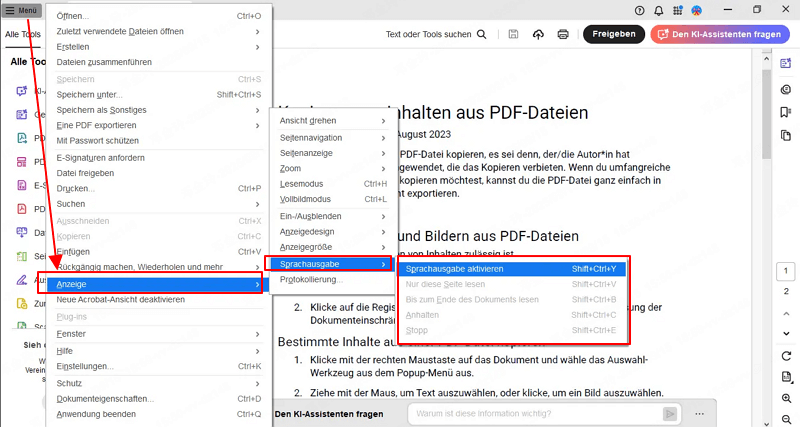This screenshot has height=427, width=800.
Task: Select Einfügen menu entry
Action: [x=158, y=252]
